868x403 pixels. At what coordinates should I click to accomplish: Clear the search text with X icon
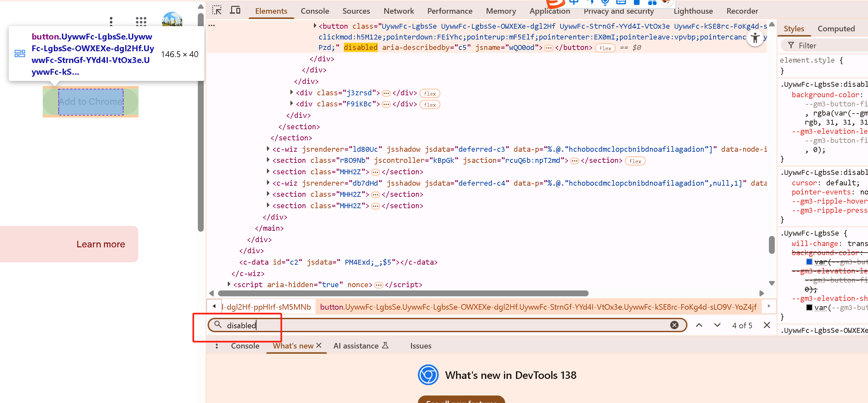pyautogui.click(x=674, y=325)
